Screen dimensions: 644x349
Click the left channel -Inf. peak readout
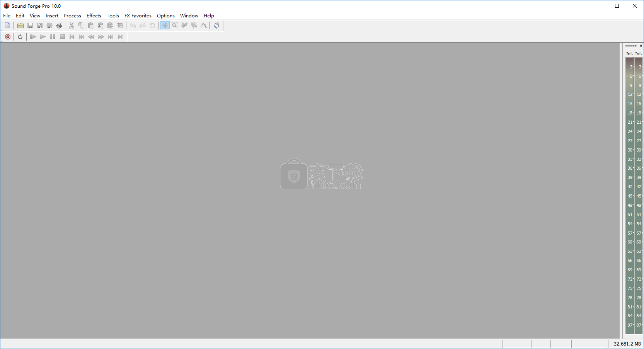pyautogui.click(x=629, y=54)
